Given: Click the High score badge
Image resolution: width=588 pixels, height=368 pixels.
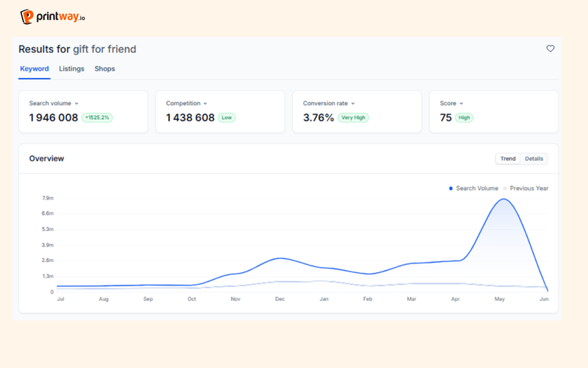Looking at the screenshot, I should pyautogui.click(x=464, y=118).
